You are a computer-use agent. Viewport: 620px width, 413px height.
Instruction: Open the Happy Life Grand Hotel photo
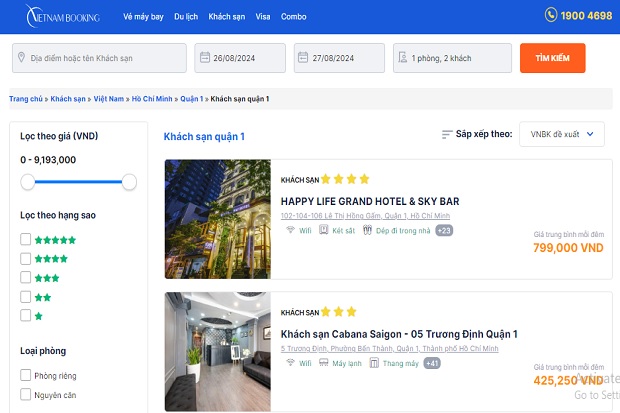(218, 219)
